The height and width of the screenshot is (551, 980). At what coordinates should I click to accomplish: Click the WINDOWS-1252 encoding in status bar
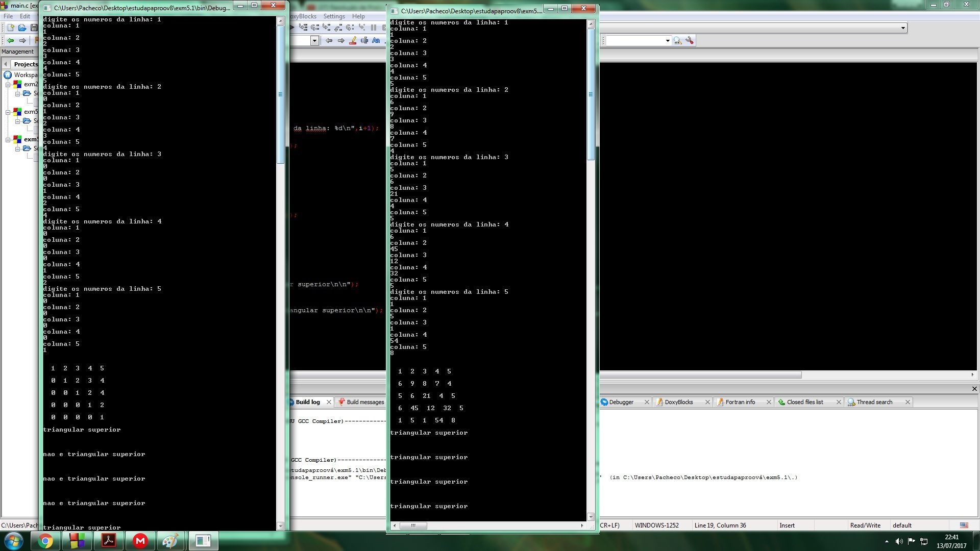[x=656, y=525]
